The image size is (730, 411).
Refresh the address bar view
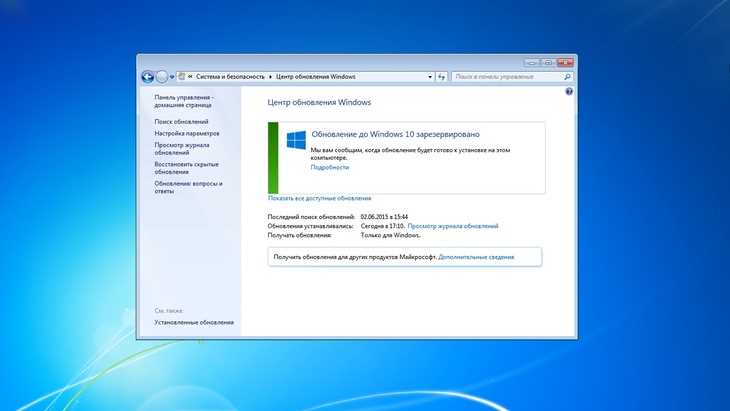(x=441, y=77)
